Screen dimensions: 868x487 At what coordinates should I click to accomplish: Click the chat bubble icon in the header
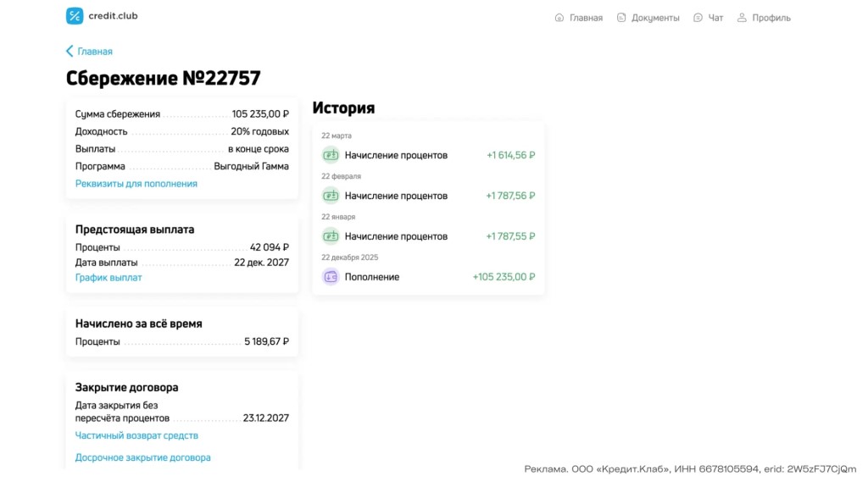(698, 18)
